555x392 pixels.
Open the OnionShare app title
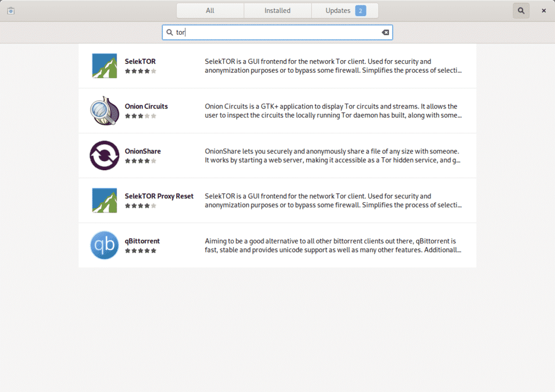coord(143,151)
